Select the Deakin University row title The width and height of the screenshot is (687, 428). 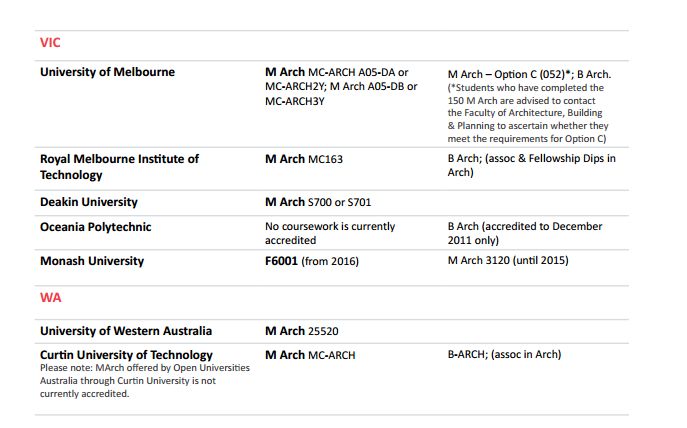pos(88,202)
